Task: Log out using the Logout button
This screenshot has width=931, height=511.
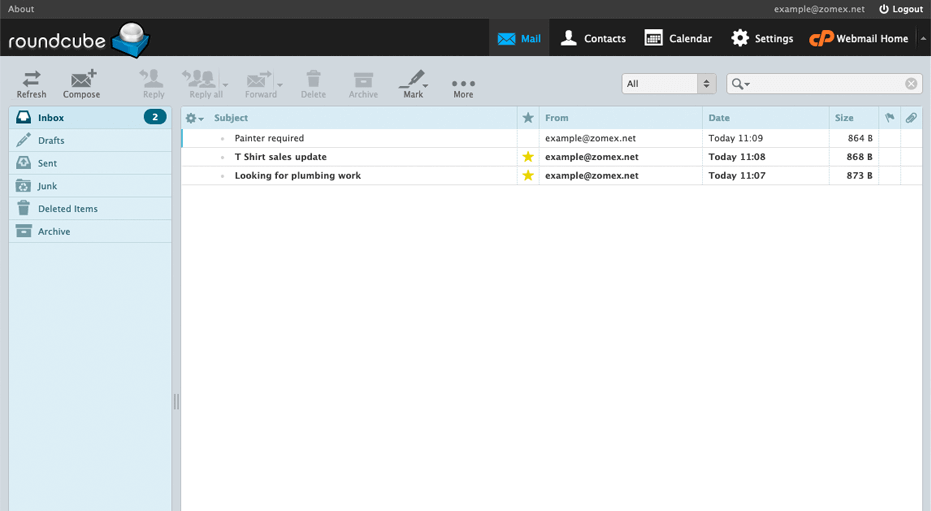Action: pos(901,9)
